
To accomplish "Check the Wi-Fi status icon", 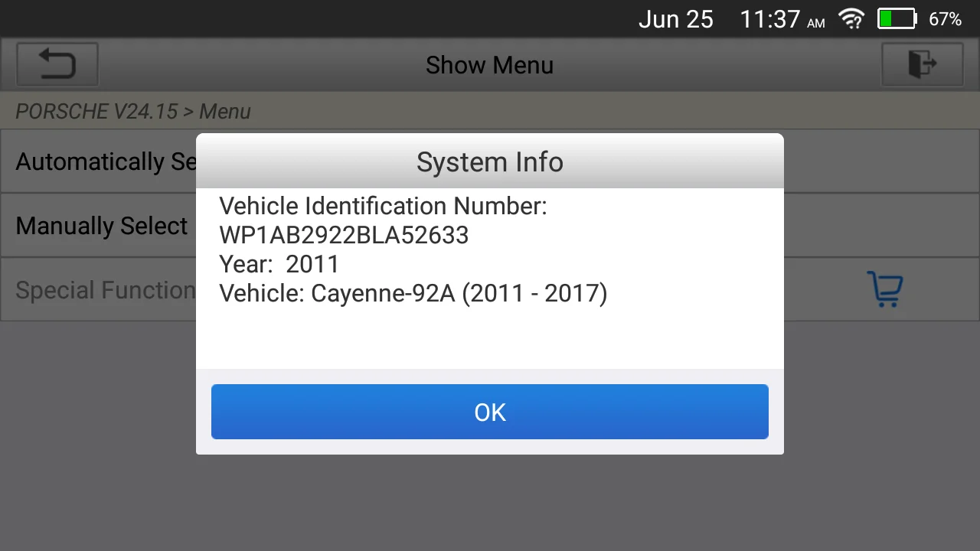I will 852,19.
